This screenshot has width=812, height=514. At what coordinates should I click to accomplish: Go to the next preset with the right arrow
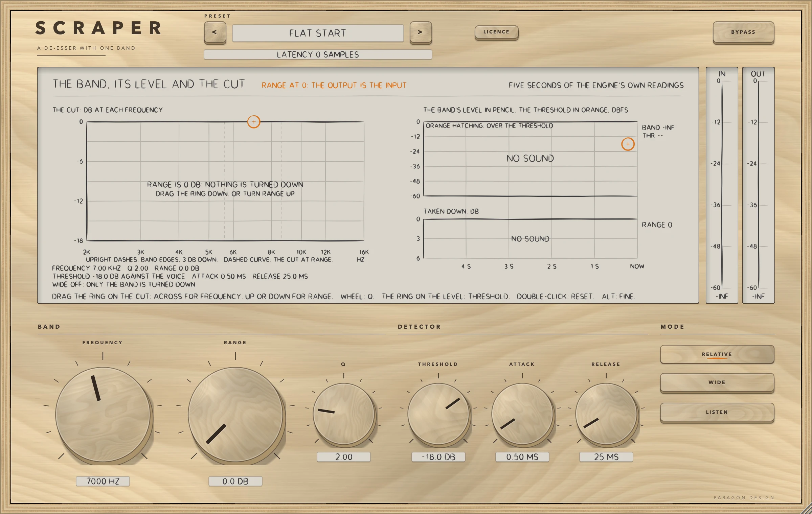pyautogui.click(x=421, y=32)
